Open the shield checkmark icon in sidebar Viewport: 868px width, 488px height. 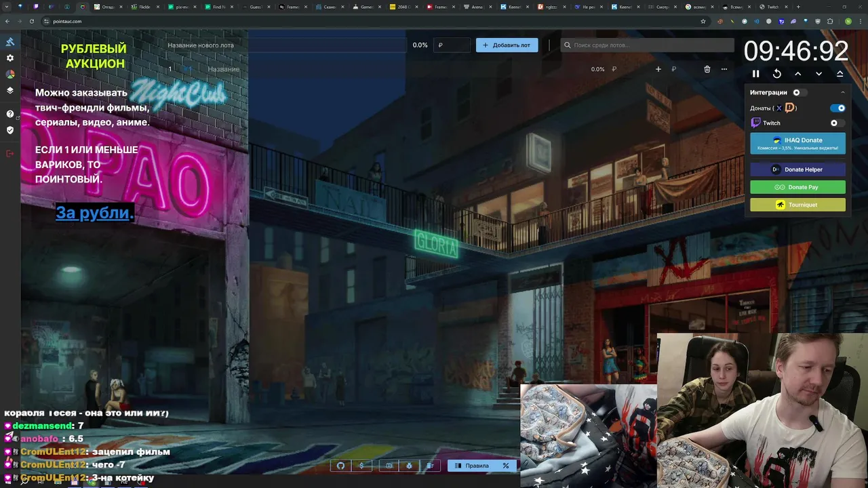pos(10,130)
